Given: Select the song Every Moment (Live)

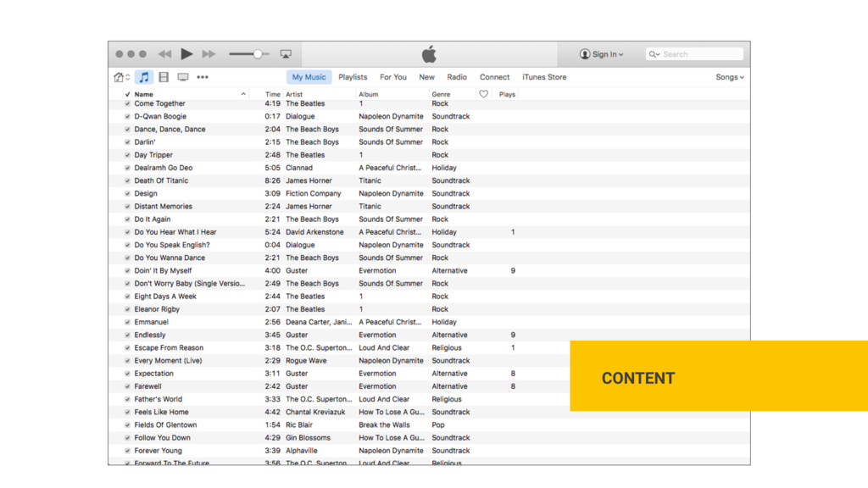Looking at the screenshot, I should click(169, 361).
